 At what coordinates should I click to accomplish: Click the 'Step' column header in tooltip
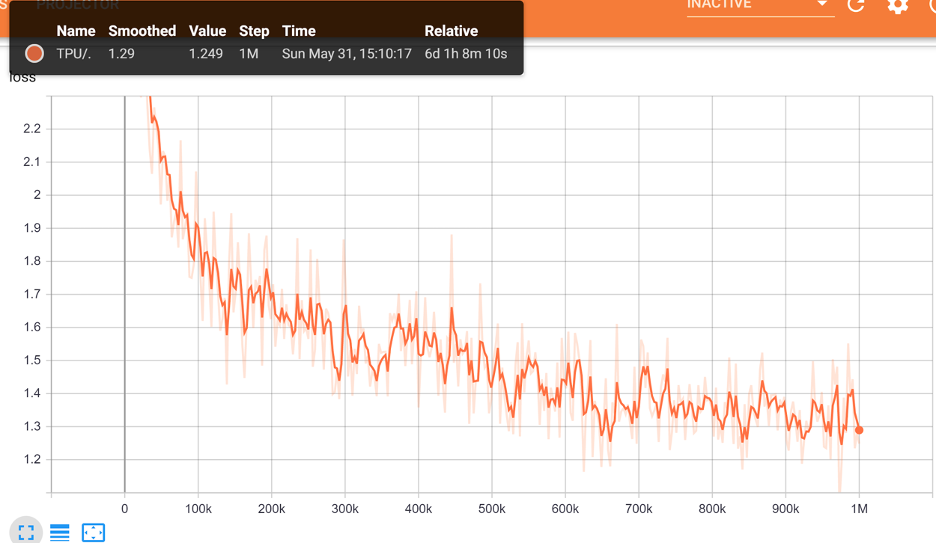[x=254, y=31]
